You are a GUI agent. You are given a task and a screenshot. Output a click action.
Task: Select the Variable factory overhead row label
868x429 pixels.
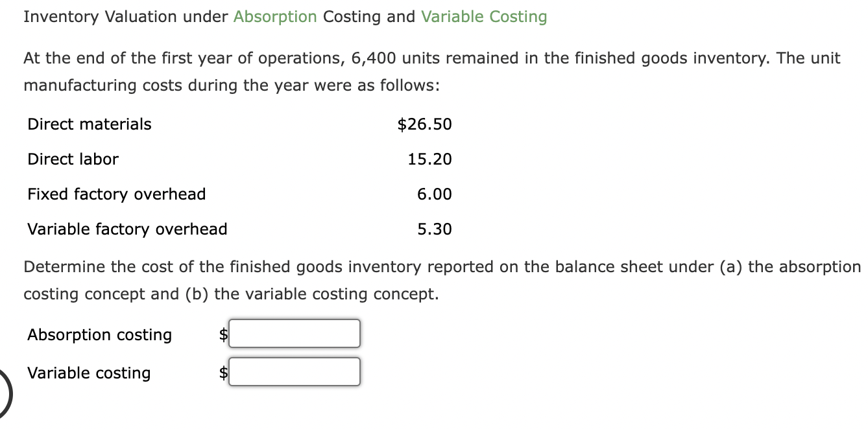[127, 229]
